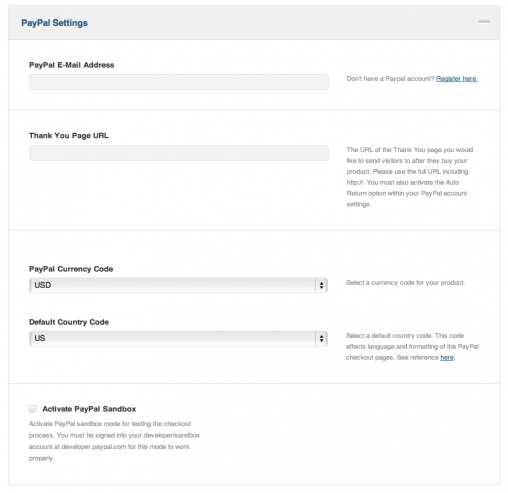Focus the PayPal E-Mail Address field
Viewport: 508px width, 493px height.
click(x=179, y=82)
